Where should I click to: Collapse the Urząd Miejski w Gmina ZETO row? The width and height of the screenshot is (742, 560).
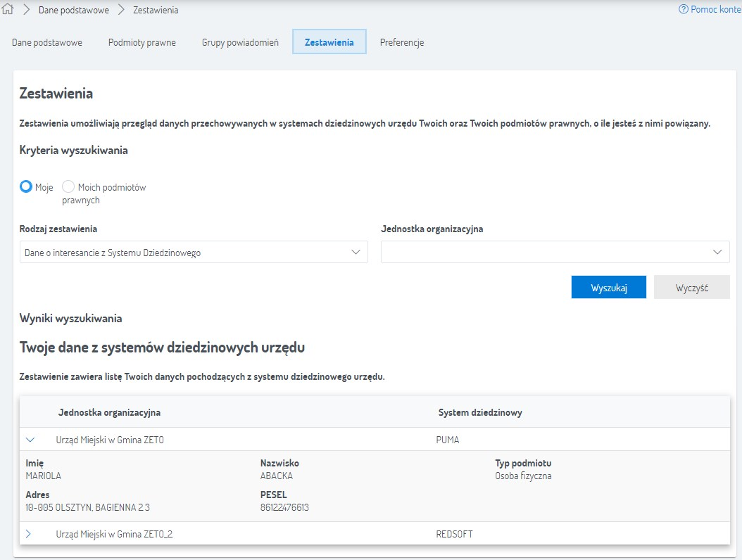[x=30, y=440]
